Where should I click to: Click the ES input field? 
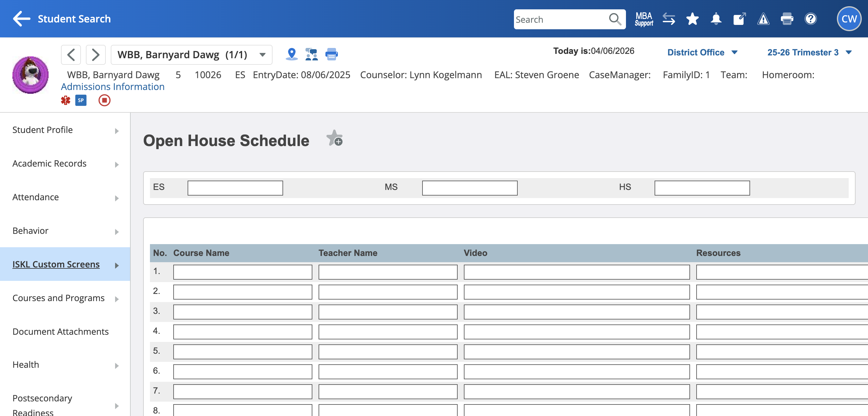[235, 188]
